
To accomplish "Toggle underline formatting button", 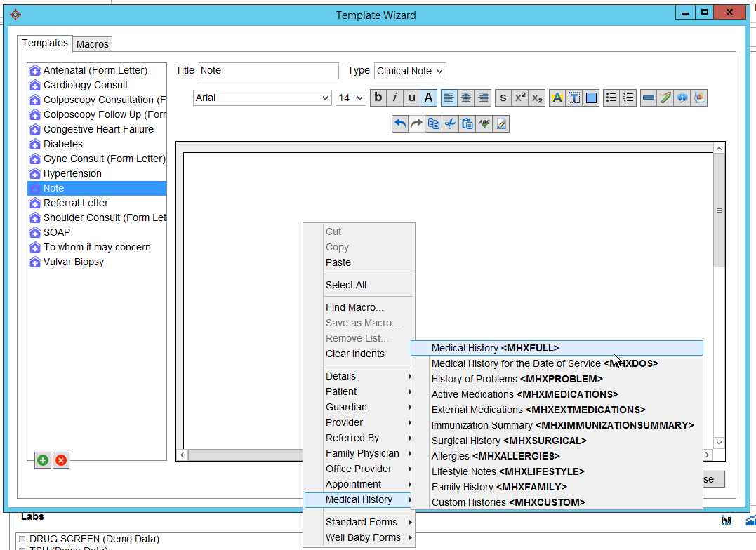I will (x=412, y=98).
